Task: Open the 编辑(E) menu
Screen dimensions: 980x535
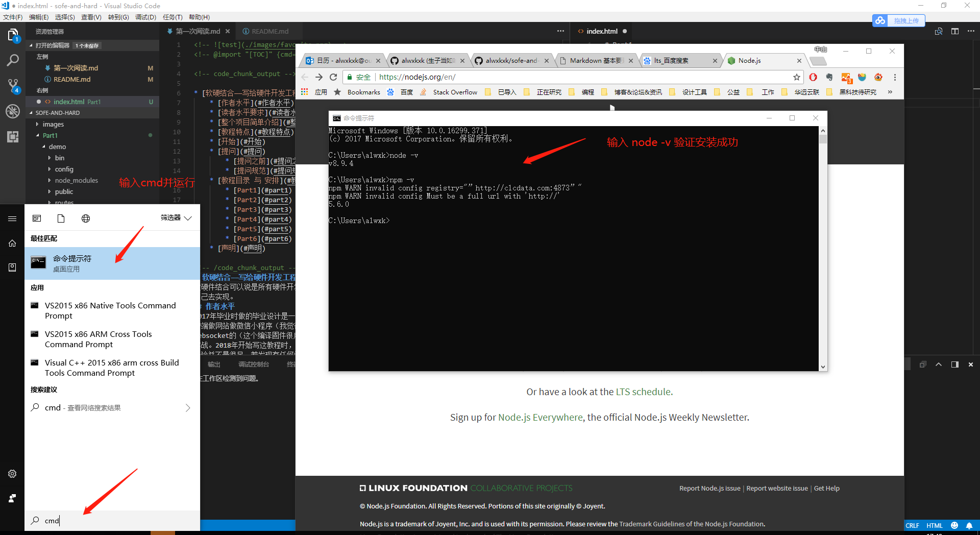Action: click(39, 17)
